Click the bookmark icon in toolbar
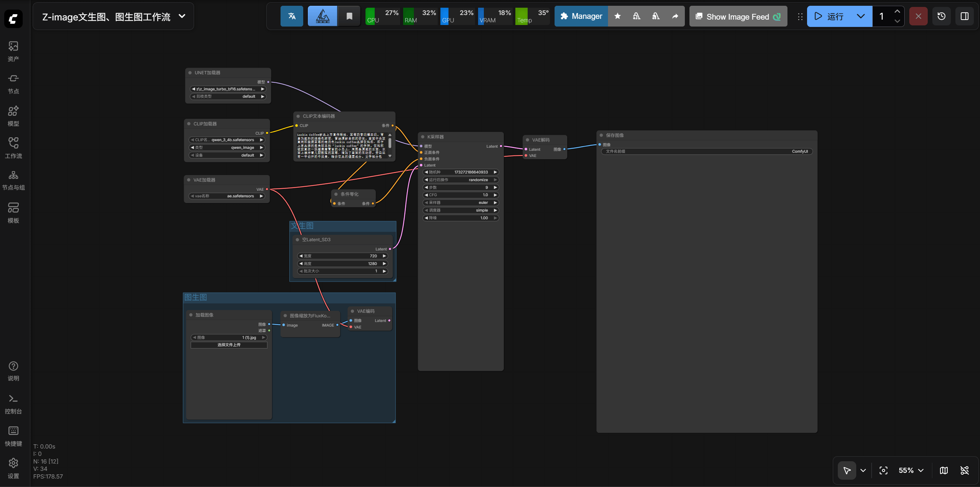The height and width of the screenshot is (487, 980). pyautogui.click(x=349, y=16)
